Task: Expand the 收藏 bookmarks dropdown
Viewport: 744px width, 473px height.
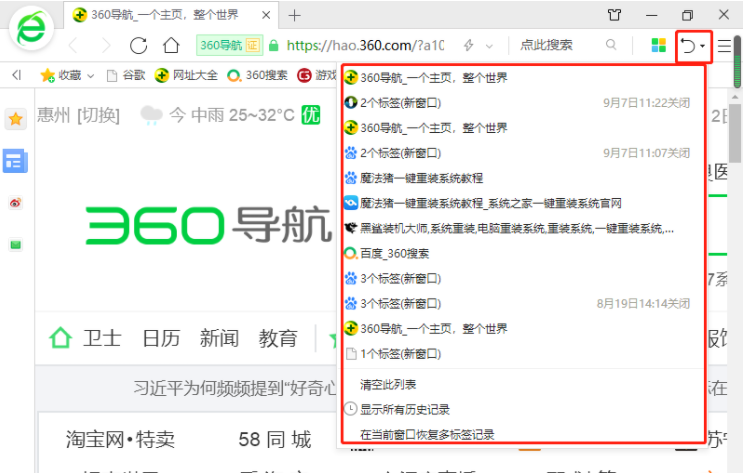Action: click(x=91, y=75)
